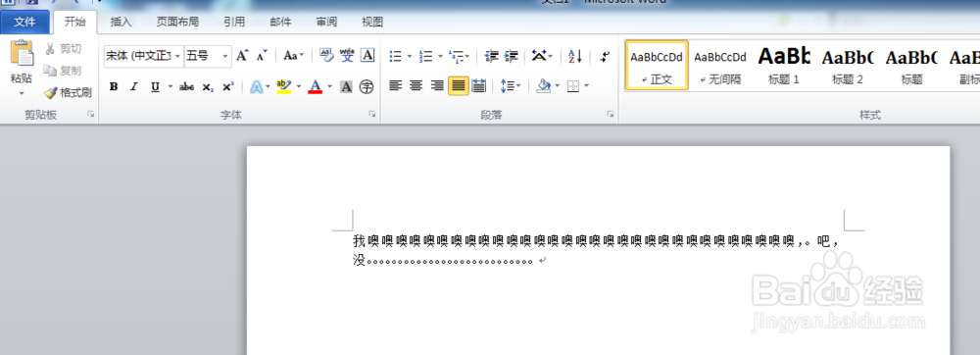Open the Bullets library dropdown arrow
Screen dimensions: 980x355
410,56
